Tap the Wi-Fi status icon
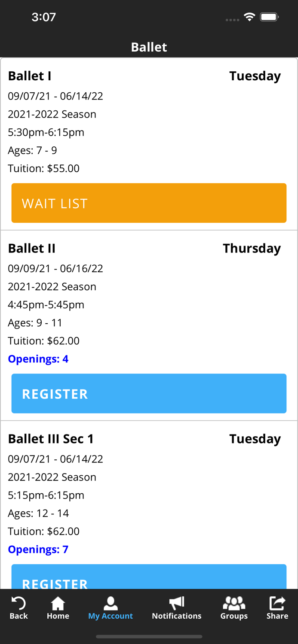The height and width of the screenshot is (644, 298). click(x=250, y=17)
